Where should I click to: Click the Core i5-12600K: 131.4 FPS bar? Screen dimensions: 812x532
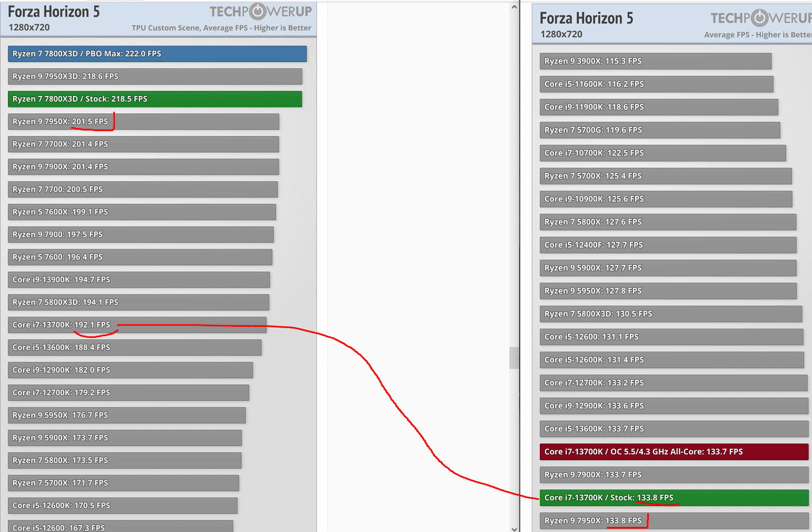[672, 360]
